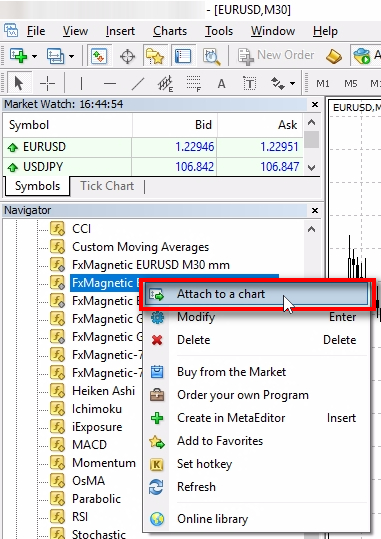Open the Profiles toolbar icon

tap(56, 55)
